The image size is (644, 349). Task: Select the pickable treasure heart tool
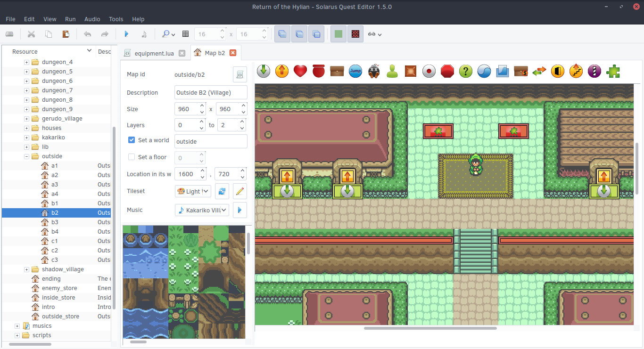click(300, 71)
